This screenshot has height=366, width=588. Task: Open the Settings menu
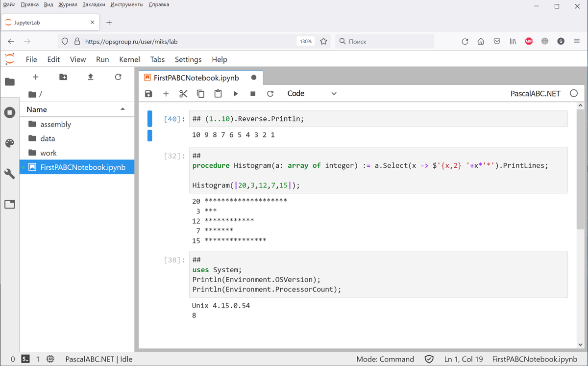(x=188, y=59)
